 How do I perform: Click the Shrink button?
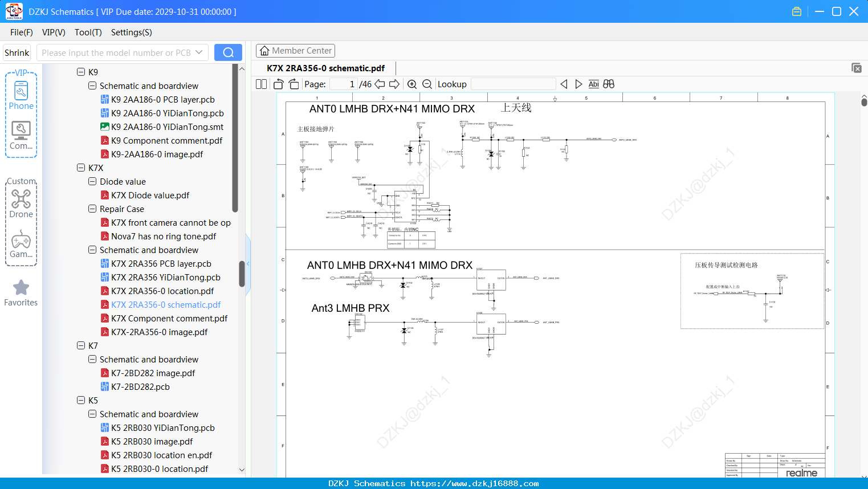(x=17, y=52)
